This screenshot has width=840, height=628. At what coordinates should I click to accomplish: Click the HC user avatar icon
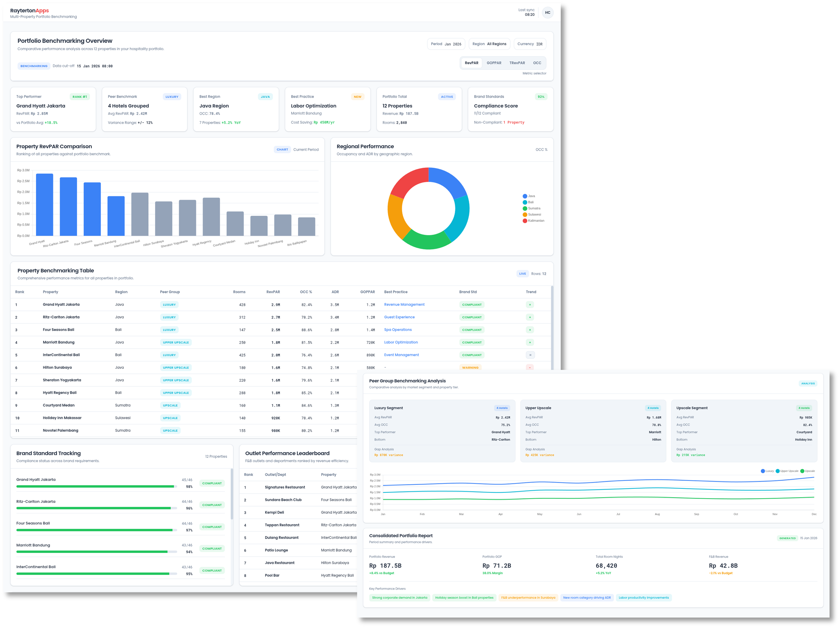click(548, 13)
